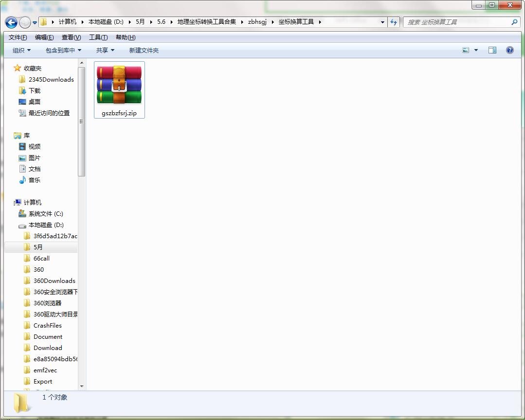
Task: Open the 360浏览器 folder
Action: (42, 303)
